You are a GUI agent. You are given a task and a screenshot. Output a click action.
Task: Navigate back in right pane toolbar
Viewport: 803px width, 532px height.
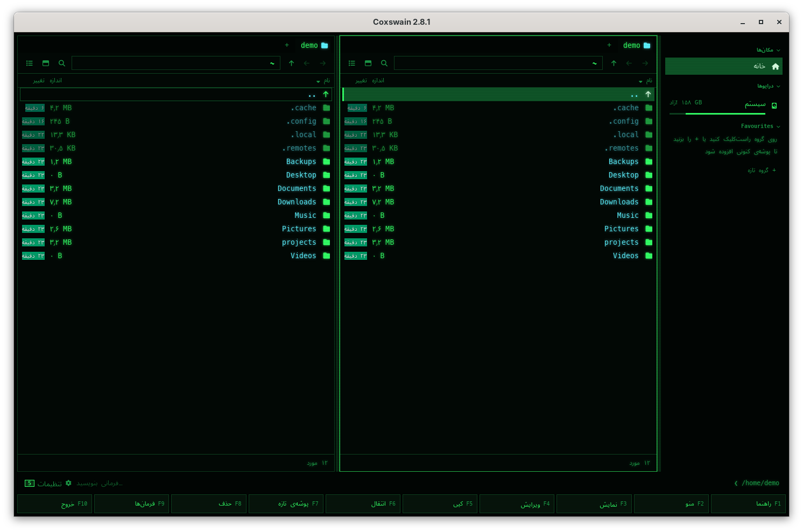point(629,63)
